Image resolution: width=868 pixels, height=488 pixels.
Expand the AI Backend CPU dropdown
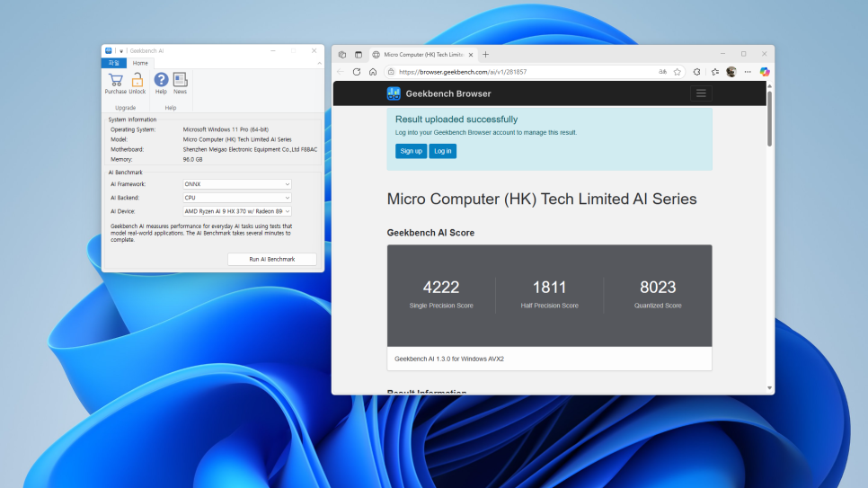pyautogui.click(x=237, y=198)
